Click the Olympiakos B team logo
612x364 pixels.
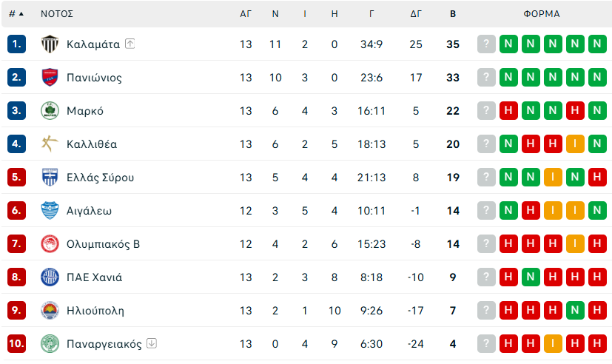click(49, 244)
